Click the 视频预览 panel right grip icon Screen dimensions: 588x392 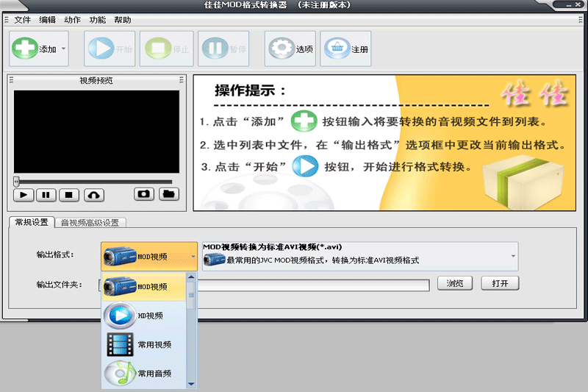182,80
